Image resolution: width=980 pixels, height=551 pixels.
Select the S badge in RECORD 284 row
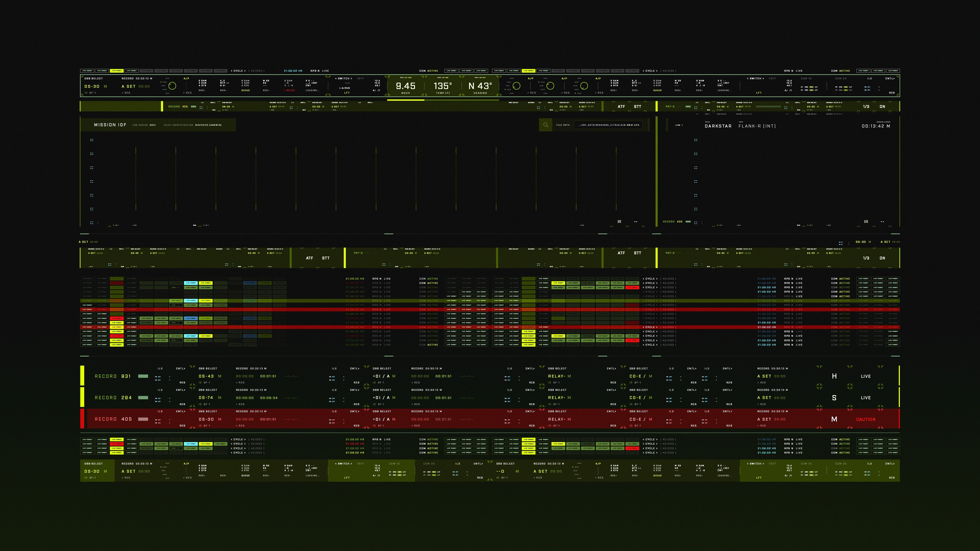tap(834, 398)
